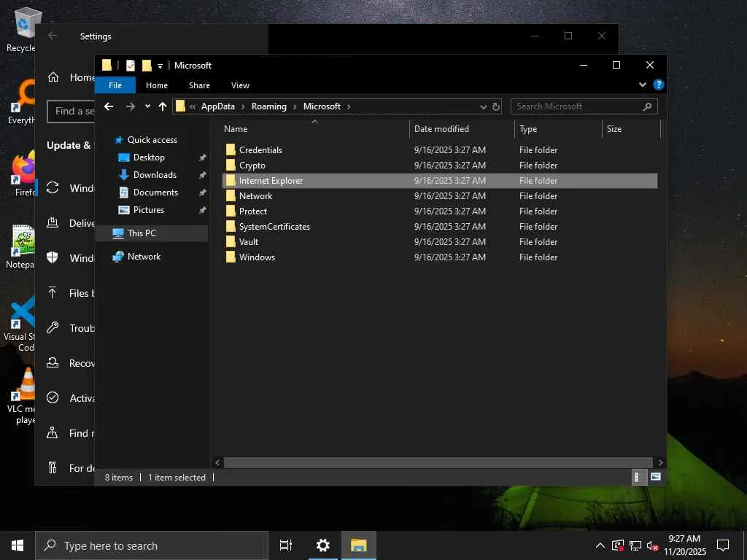The image size is (747, 560).
Task: Click the network tray icon
Action: pos(635,545)
